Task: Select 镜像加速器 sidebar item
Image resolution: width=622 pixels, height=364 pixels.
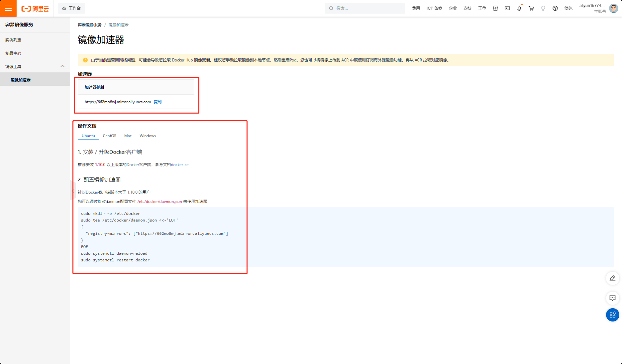Action: (35, 80)
